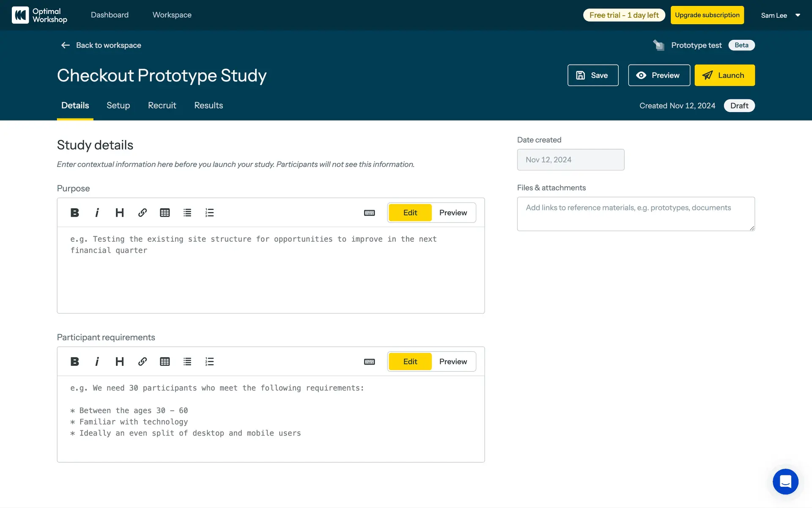Expand the Sam Lee account menu

pos(780,15)
